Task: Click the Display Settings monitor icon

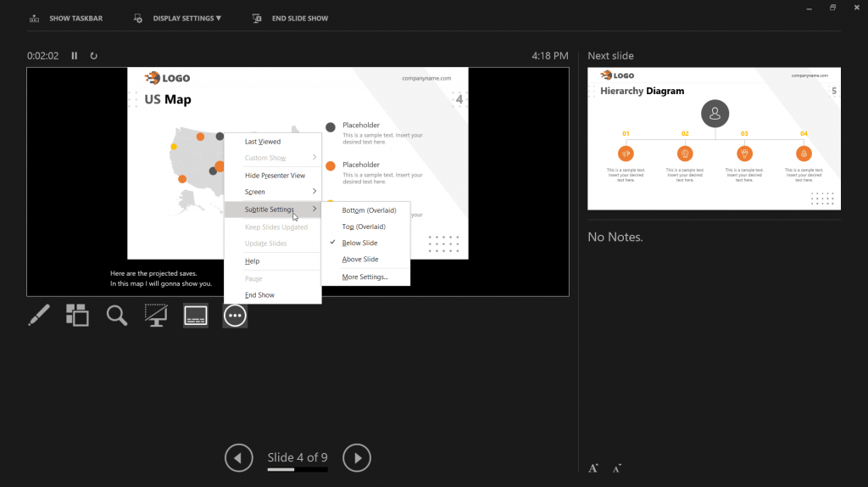Action: click(138, 19)
